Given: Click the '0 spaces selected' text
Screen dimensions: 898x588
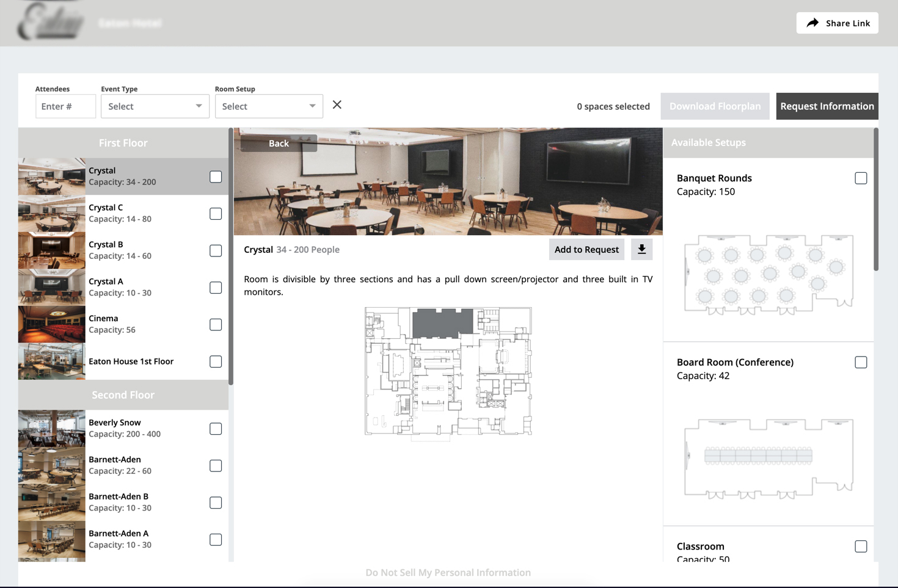Looking at the screenshot, I should point(613,106).
